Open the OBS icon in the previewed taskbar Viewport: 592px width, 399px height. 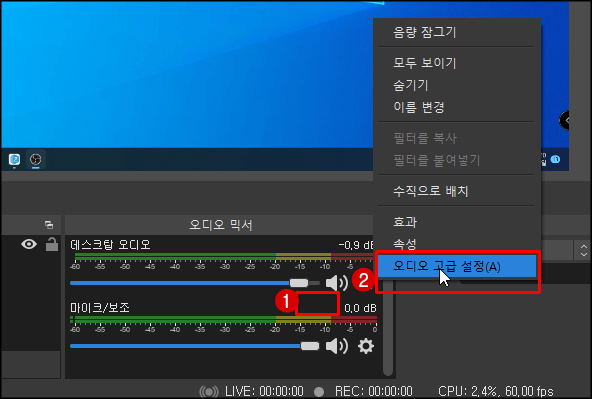coord(35,160)
